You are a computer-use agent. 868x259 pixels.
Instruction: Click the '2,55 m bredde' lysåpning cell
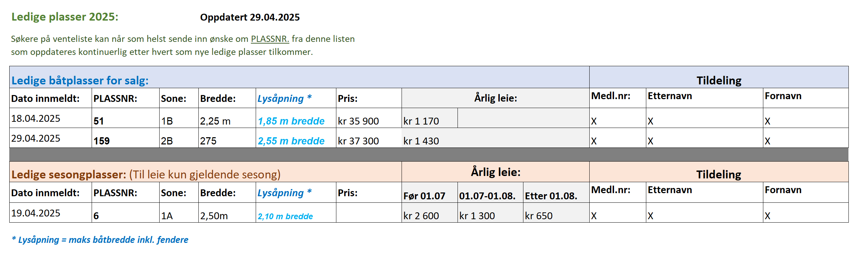click(296, 138)
